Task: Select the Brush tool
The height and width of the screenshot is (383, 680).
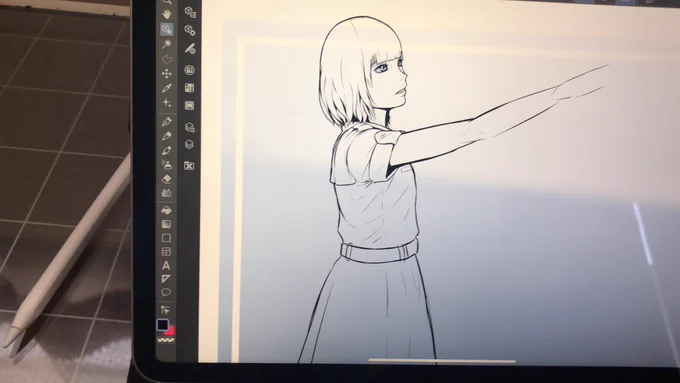Action: (x=167, y=151)
